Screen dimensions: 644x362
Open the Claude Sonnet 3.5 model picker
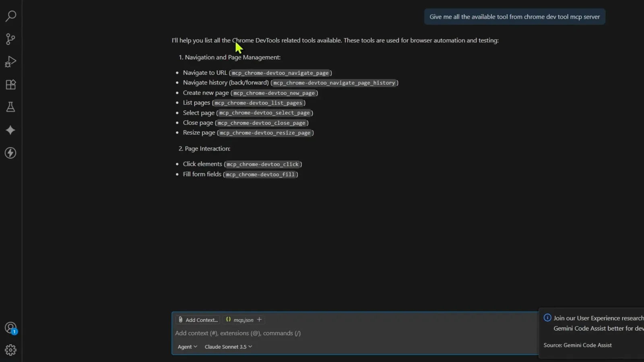tap(228, 347)
